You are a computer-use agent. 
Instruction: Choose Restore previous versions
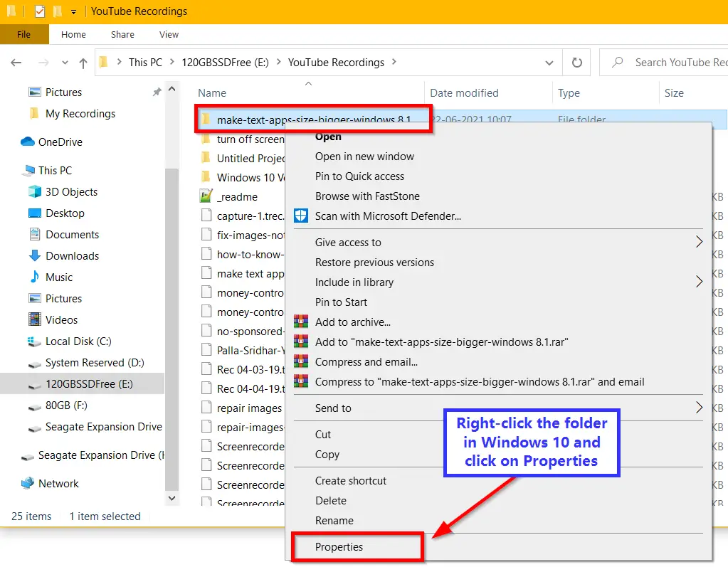[374, 263]
